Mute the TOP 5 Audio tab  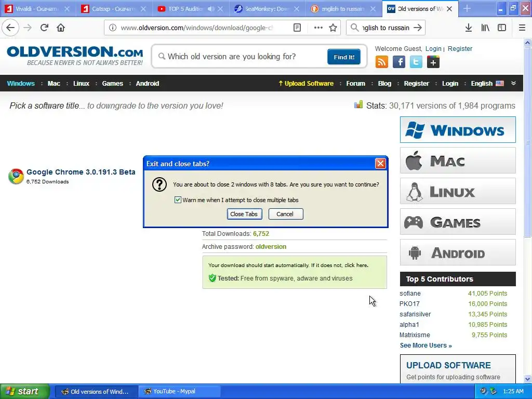tap(211, 9)
